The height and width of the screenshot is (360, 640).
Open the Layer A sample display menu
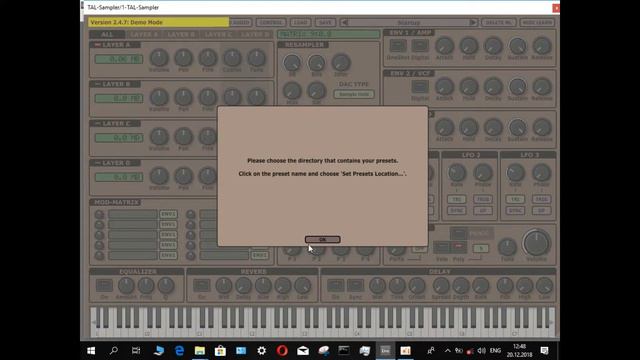pos(119,59)
